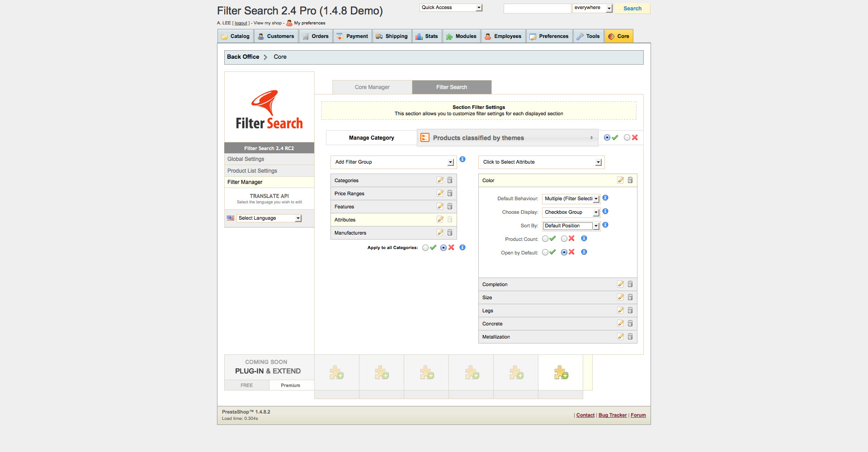Show info for Default Behaviour setting
The image size is (868, 452).
(605, 198)
